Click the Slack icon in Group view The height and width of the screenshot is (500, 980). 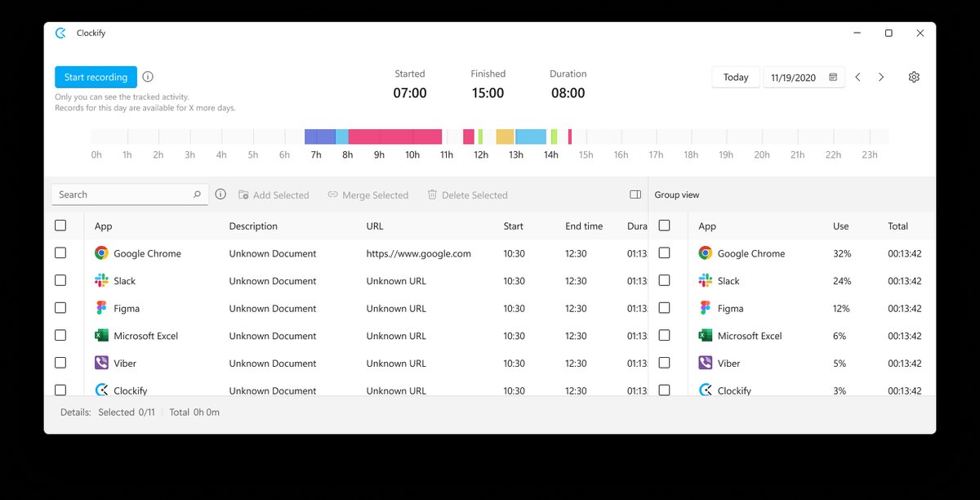(706, 281)
